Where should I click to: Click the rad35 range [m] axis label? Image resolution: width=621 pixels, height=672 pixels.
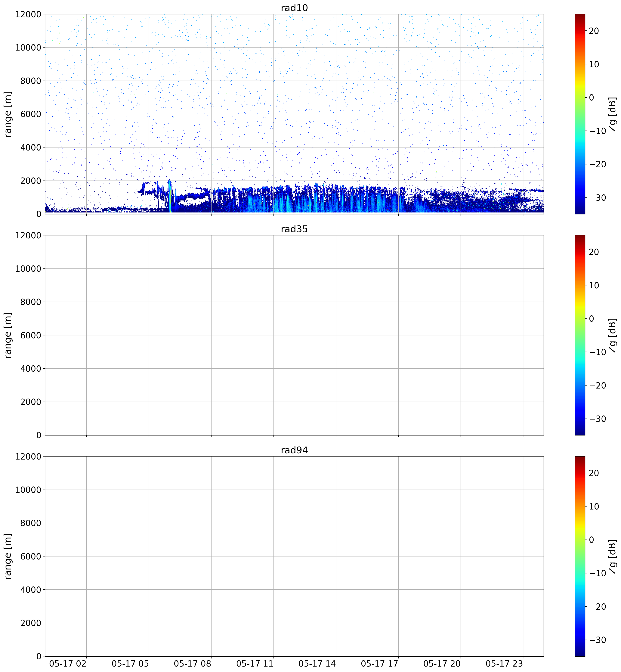[8, 335]
